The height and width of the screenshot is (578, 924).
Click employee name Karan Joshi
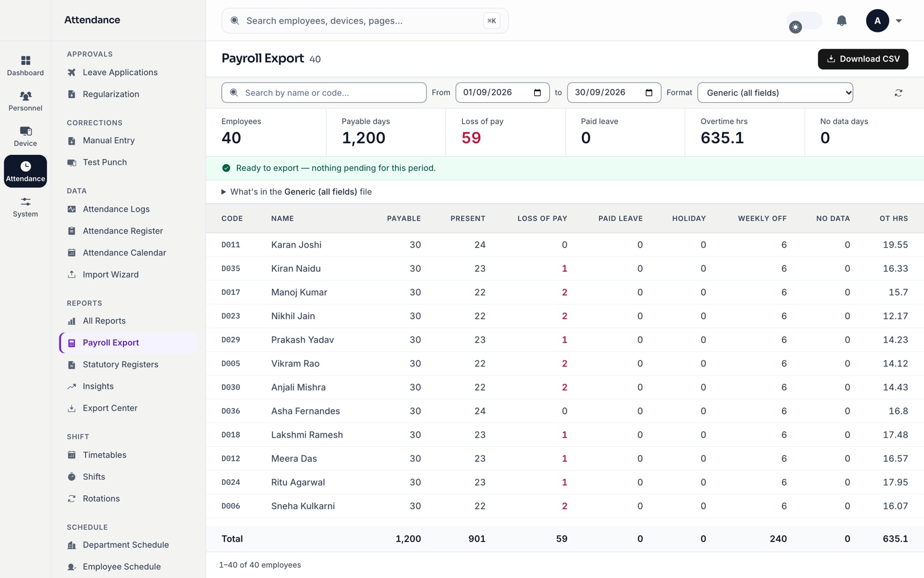pos(296,245)
